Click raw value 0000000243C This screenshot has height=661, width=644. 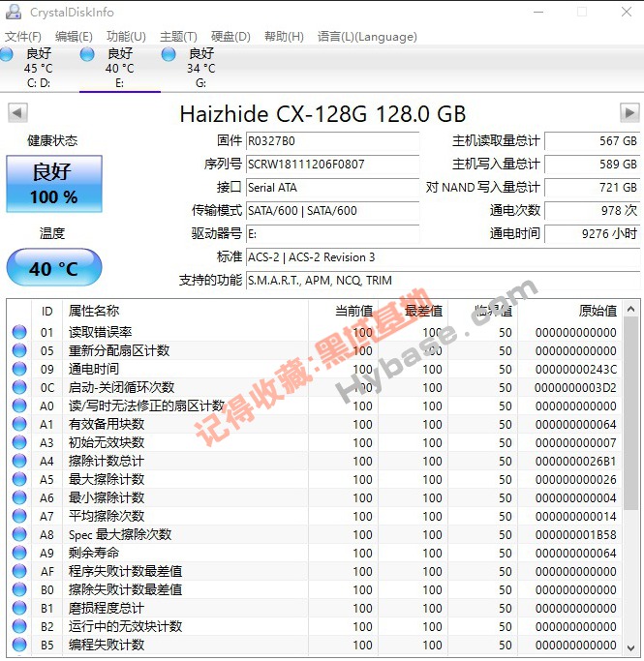click(x=575, y=370)
